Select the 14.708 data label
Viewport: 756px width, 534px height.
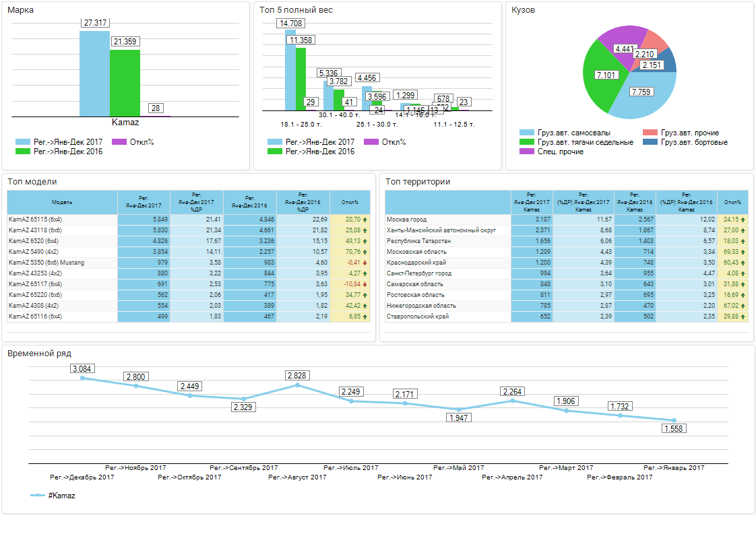coord(290,23)
